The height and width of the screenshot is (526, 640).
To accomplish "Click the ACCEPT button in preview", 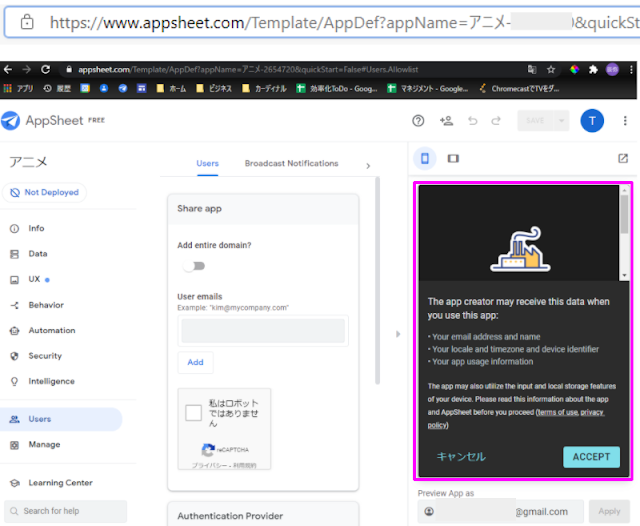I will coord(591,457).
